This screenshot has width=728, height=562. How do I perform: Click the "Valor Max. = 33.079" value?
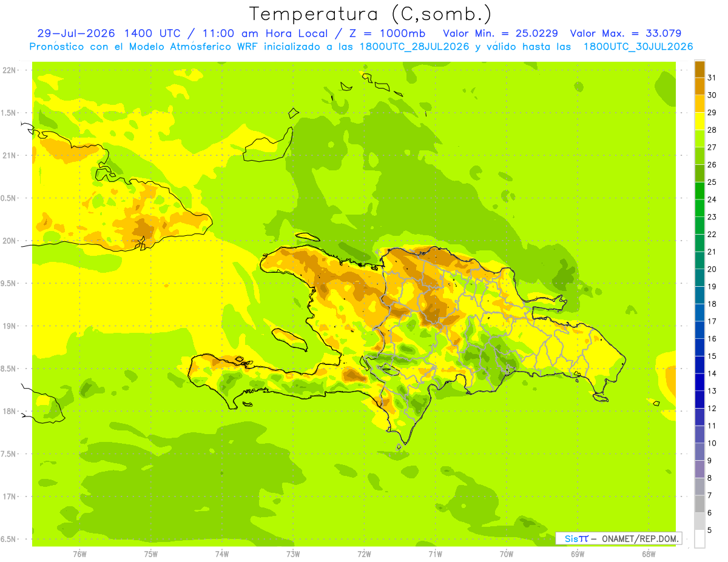(x=625, y=33)
